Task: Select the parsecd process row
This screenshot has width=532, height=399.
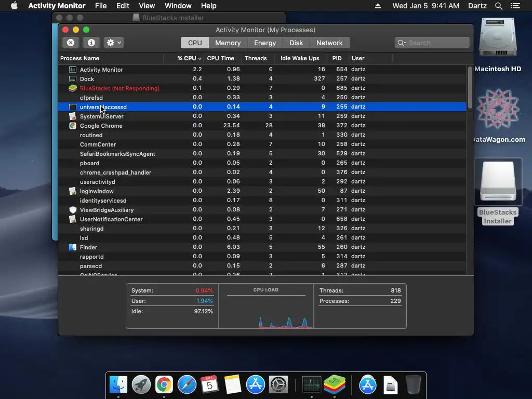Action: (x=262, y=266)
